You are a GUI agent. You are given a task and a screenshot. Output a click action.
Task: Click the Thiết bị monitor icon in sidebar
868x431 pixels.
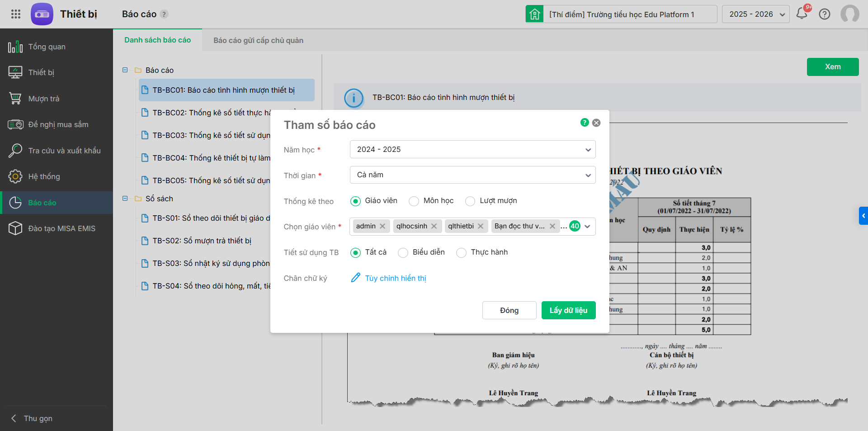pyautogui.click(x=15, y=72)
